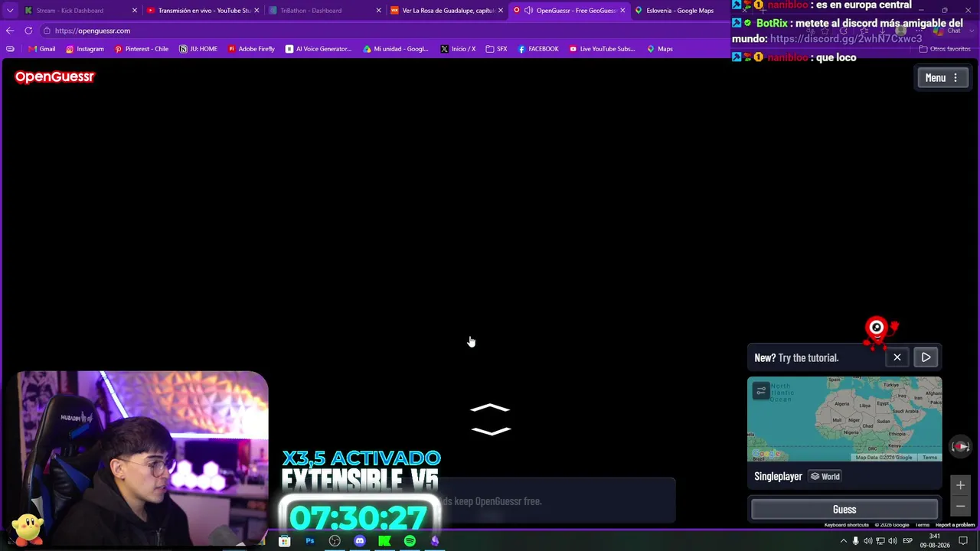980x551 pixels.
Task: Expand the SFX bookmarks folder
Action: 496,49
